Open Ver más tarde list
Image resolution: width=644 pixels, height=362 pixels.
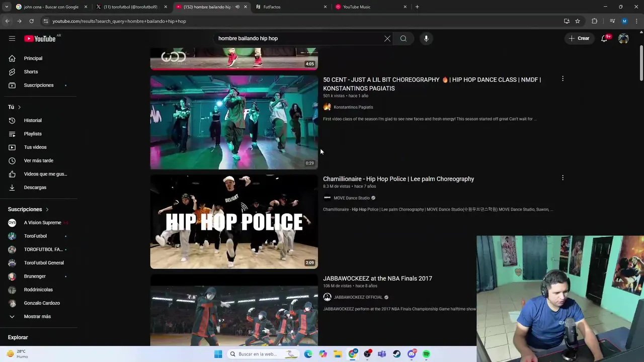[x=39, y=160]
